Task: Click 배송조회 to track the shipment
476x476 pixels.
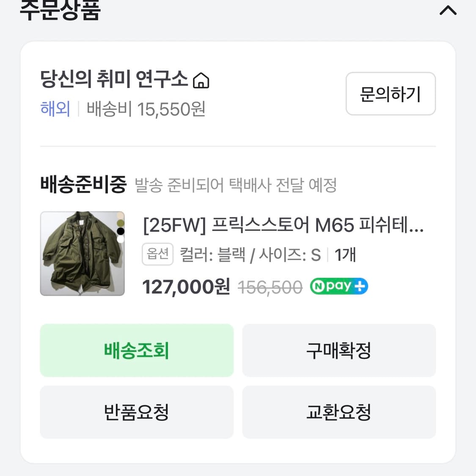Action: [136, 350]
